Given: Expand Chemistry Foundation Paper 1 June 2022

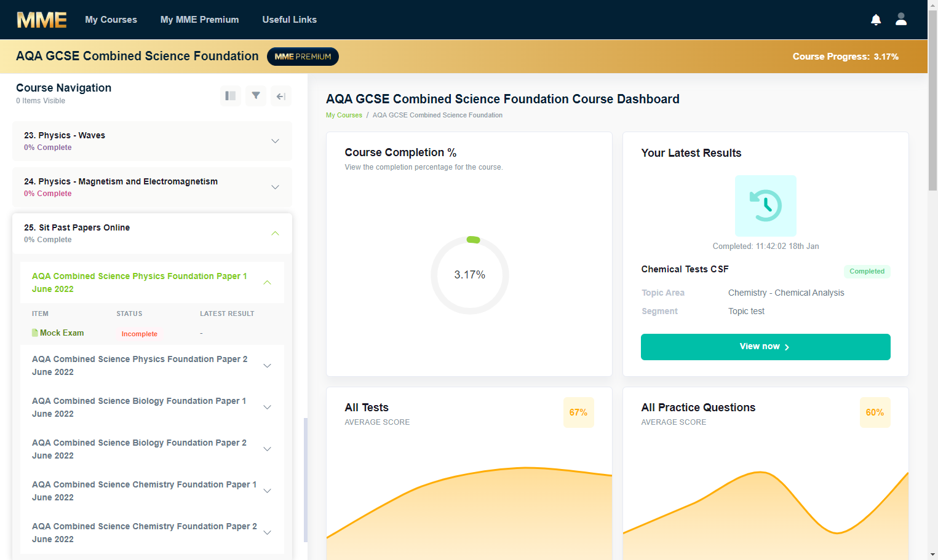Looking at the screenshot, I should pos(152,491).
